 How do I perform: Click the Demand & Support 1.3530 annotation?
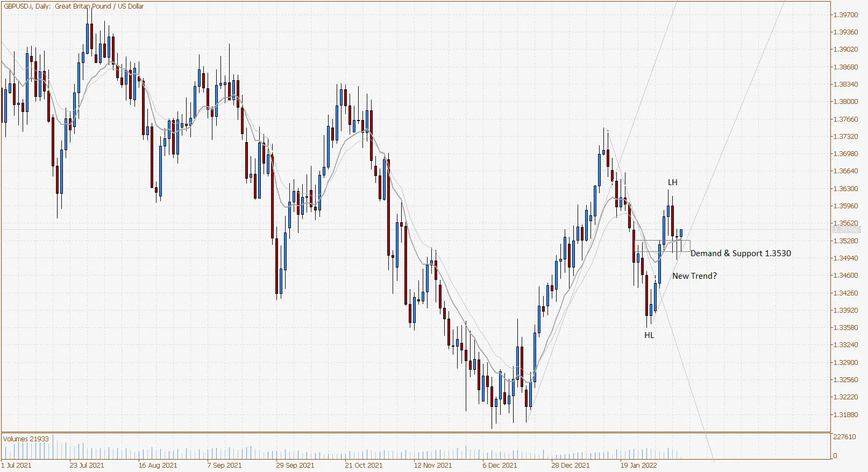tap(741, 253)
